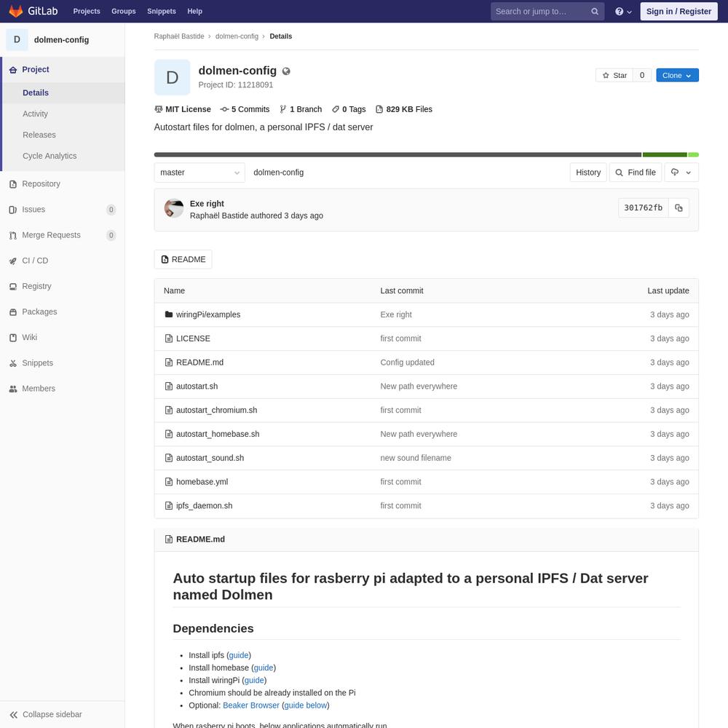Open the wiringPi/examples folder

[x=208, y=314]
